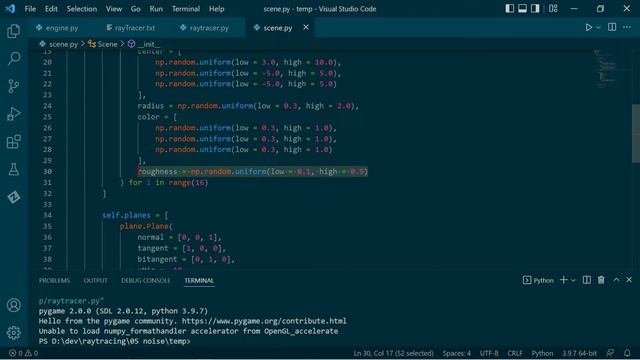640x360 pixels.
Task: Open the Edit menu
Action: point(51,9)
